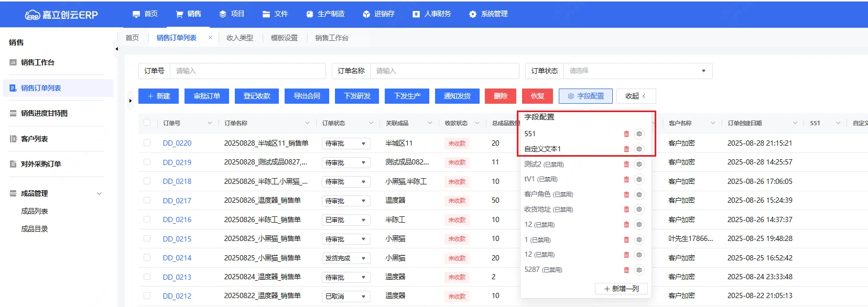Click the delete trash icon for field 551
The width and height of the screenshot is (868, 307).
coord(626,134)
